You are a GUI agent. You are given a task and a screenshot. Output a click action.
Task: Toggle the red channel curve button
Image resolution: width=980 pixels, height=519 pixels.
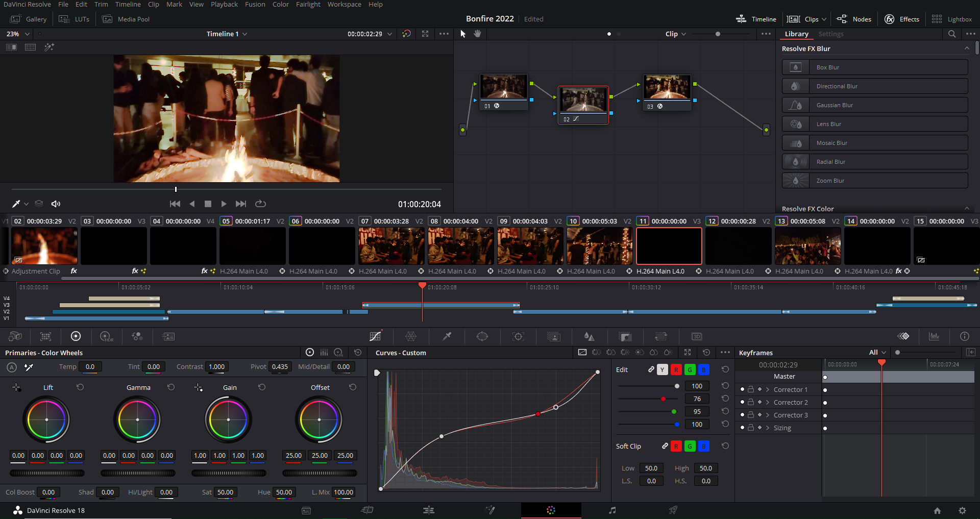tap(676, 370)
